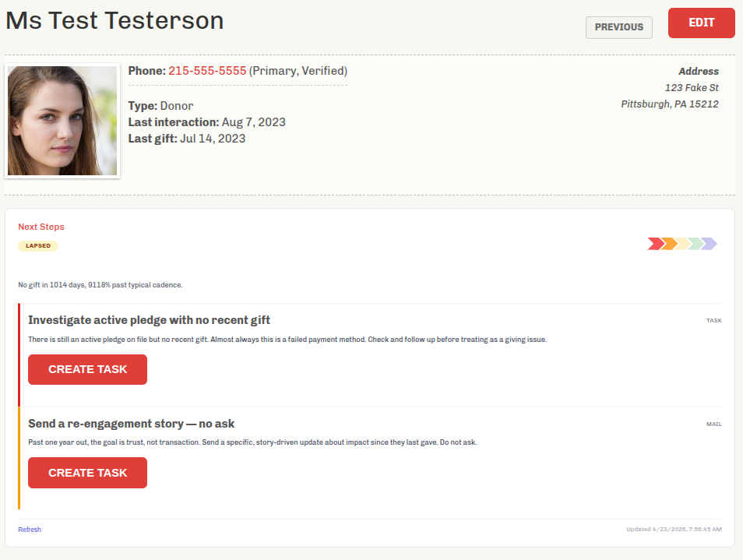This screenshot has width=743, height=560.
Task: Click the LAPSED status badge
Action: (x=38, y=246)
